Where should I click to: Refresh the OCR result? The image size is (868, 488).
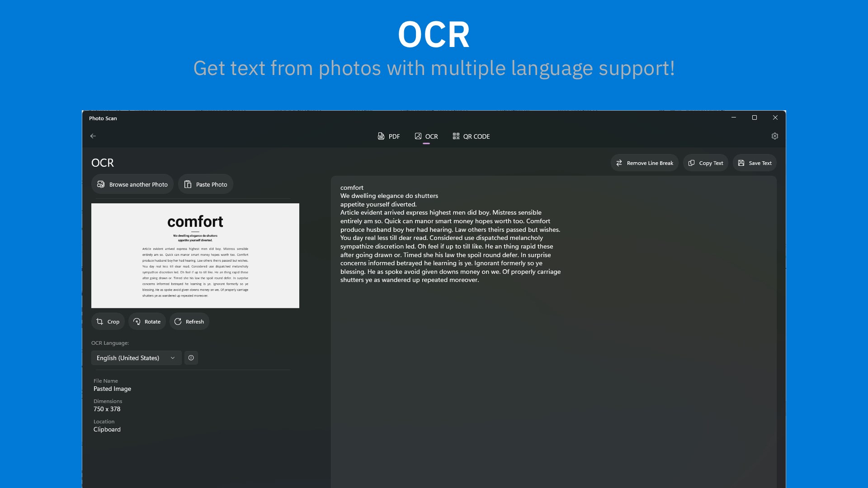point(189,322)
